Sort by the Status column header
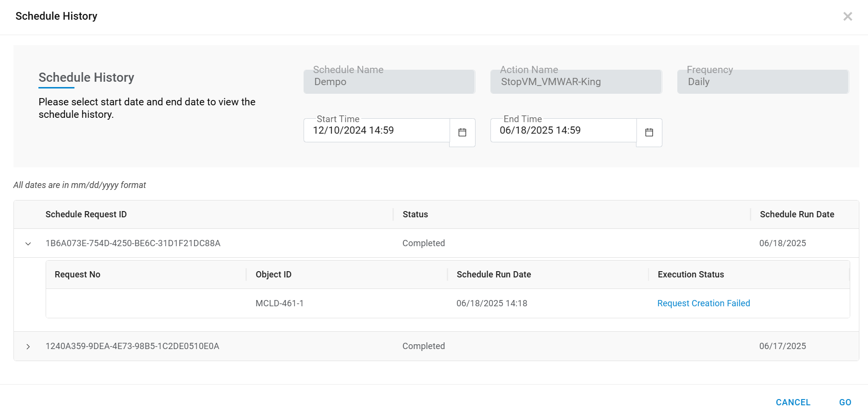Viewport: 868px width, 413px height. coord(415,214)
